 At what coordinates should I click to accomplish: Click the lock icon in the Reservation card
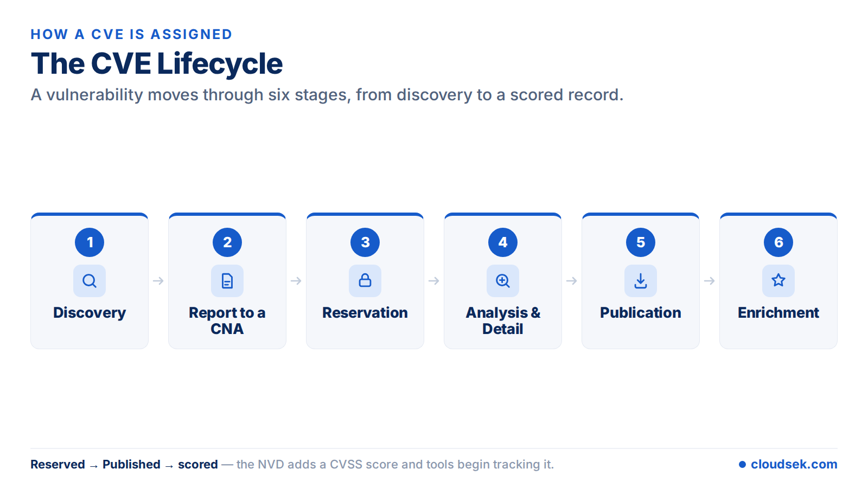tap(365, 281)
